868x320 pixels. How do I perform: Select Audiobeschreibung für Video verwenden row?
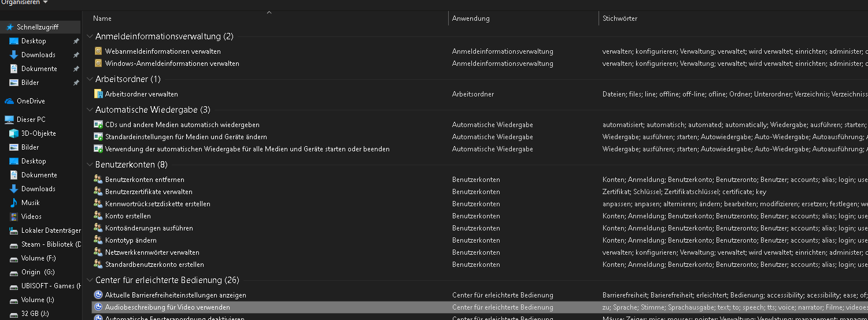pyautogui.click(x=167, y=307)
